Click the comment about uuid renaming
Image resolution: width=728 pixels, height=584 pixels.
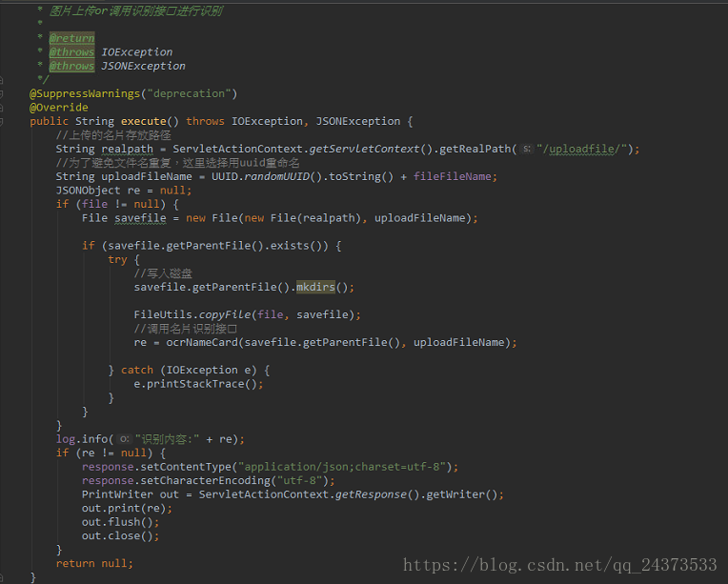[x=177, y=163]
